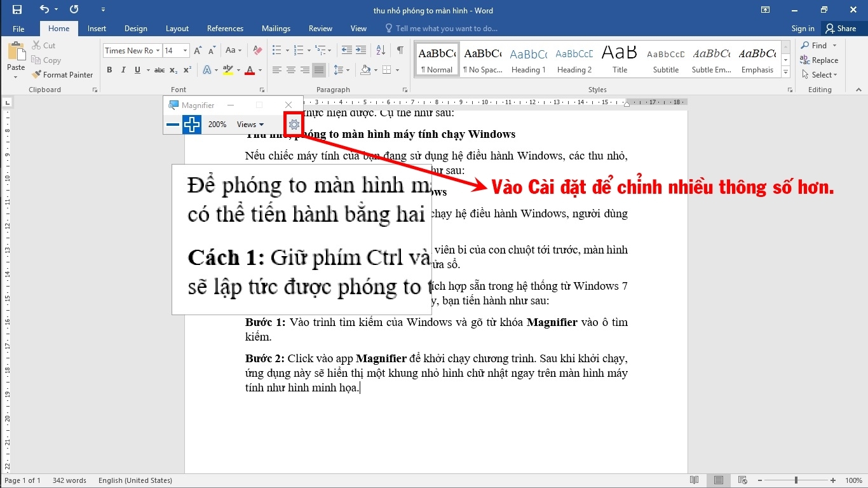Share the document

[841, 29]
